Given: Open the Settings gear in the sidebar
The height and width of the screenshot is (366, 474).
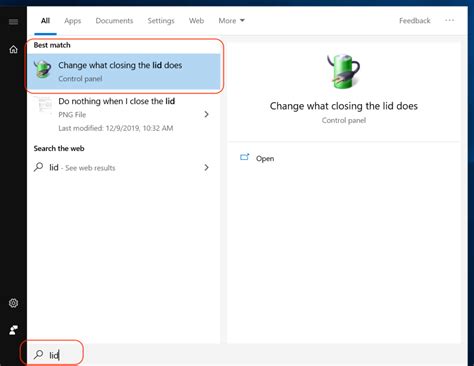Looking at the screenshot, I should pos(13,303).
